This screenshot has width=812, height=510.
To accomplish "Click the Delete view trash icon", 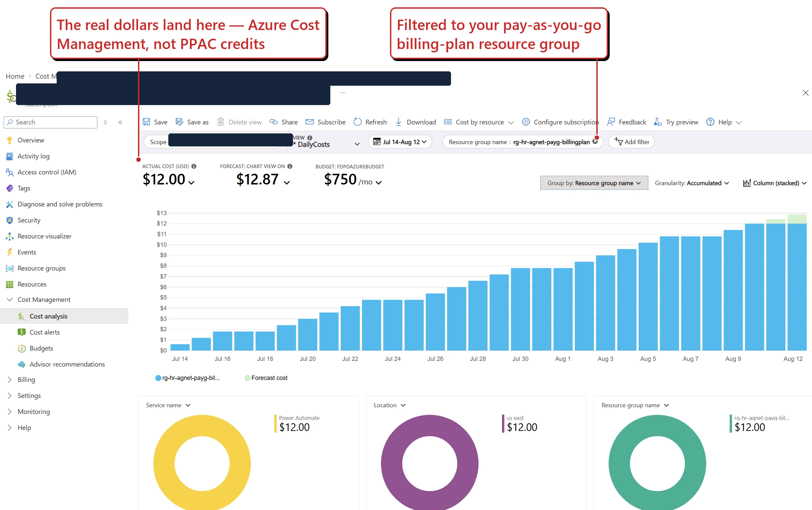I will click(x=220, y=122).
